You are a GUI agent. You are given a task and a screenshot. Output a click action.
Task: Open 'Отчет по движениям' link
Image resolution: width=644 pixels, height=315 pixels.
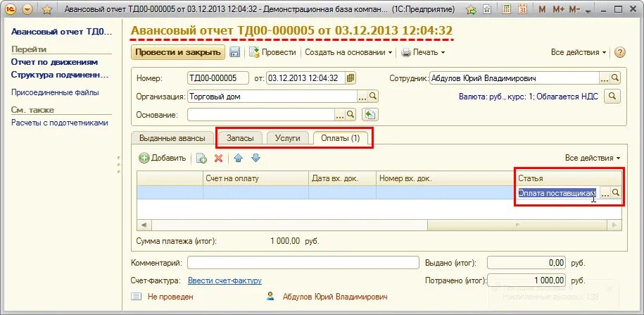(55, 62)
